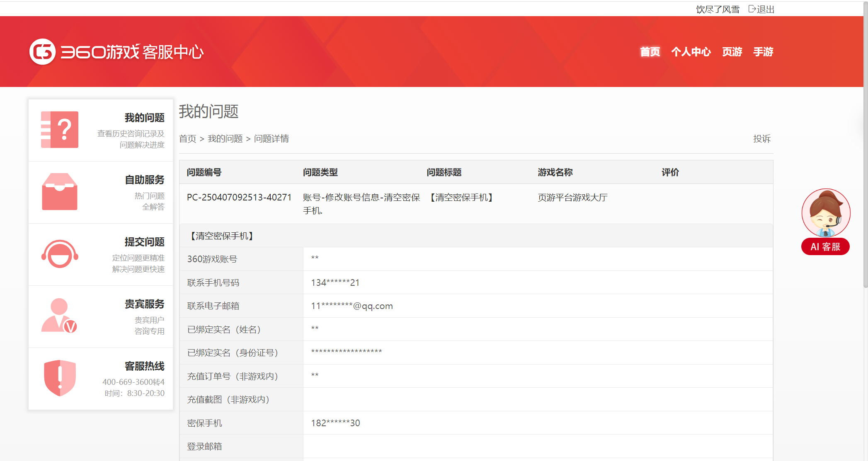The height and width of the screenshot is (461, 868).
Task: Click the 360 game logo icon
Action: point(42,52)
